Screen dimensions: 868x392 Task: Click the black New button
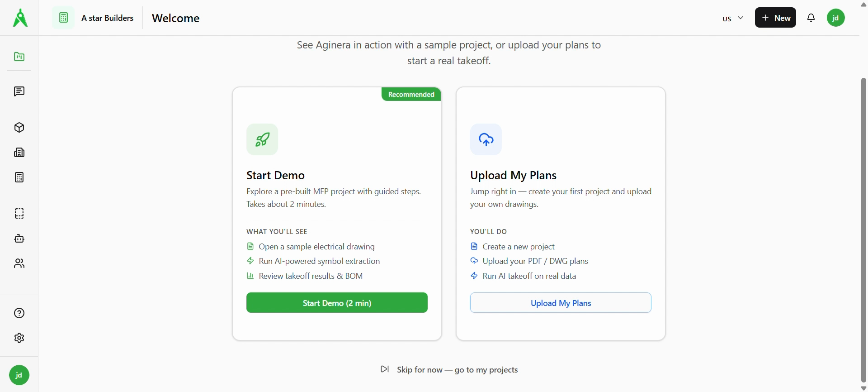pyautogui.click(x=775, y=18)
